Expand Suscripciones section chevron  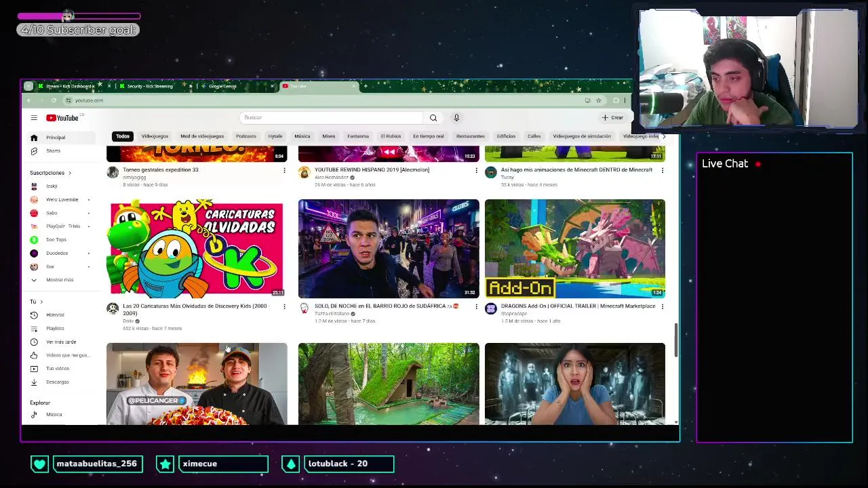pos(69,173)
